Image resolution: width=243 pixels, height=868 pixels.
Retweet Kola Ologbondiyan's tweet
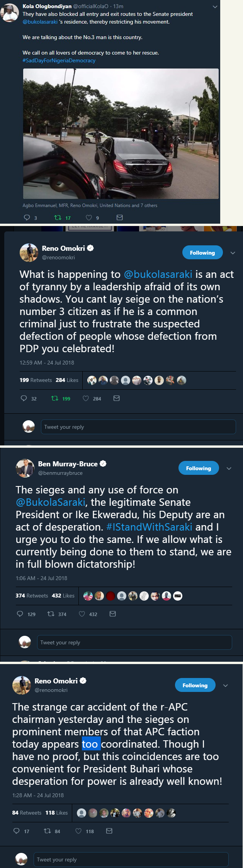(58, 217)
